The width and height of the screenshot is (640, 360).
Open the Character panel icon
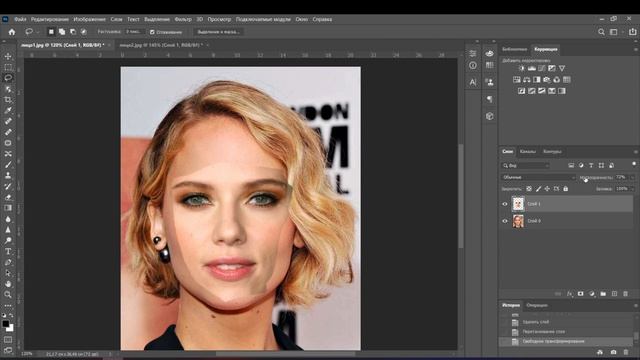coord(473,82)
